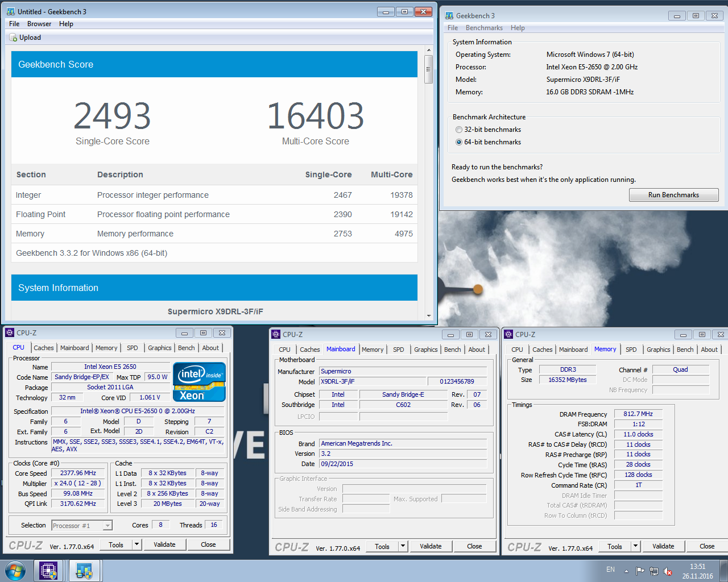Click the CPU-Z title icon in Memory window

509,334
